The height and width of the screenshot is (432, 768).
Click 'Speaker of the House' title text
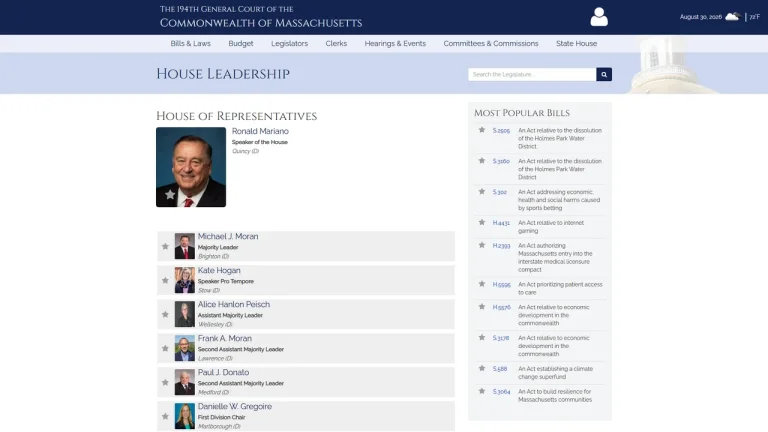point(260,142)
